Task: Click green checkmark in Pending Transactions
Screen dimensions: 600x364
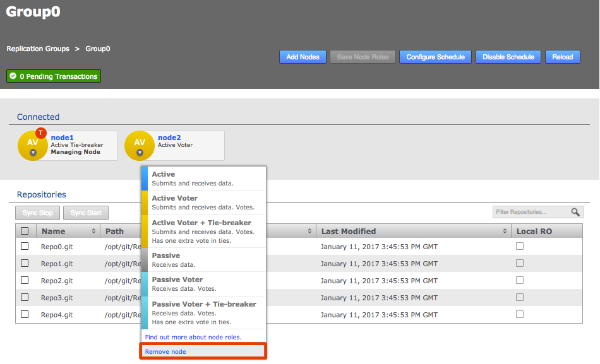Action: point(13,76)
